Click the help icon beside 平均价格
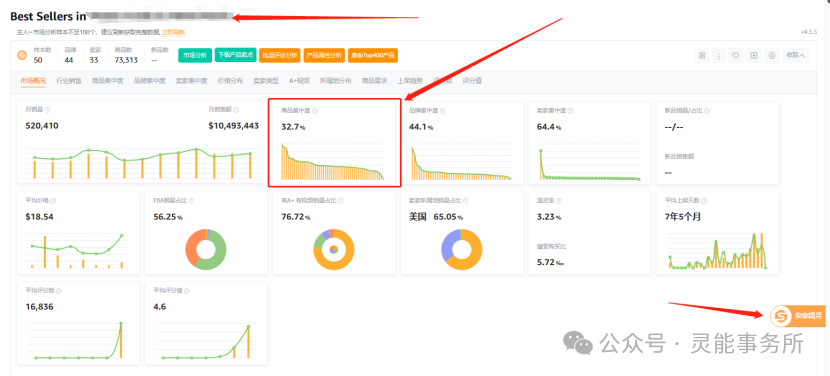Image resolution: width=830 pixels, height=376 pixels. 53,201
